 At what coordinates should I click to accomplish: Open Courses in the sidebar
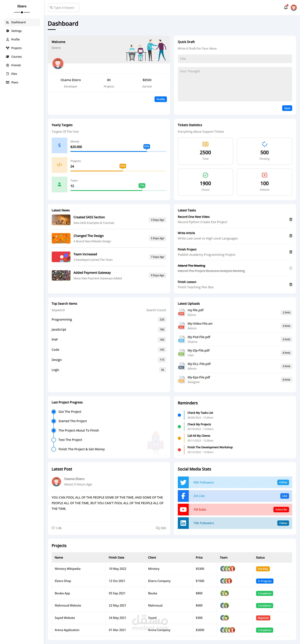tap(22, 57)
